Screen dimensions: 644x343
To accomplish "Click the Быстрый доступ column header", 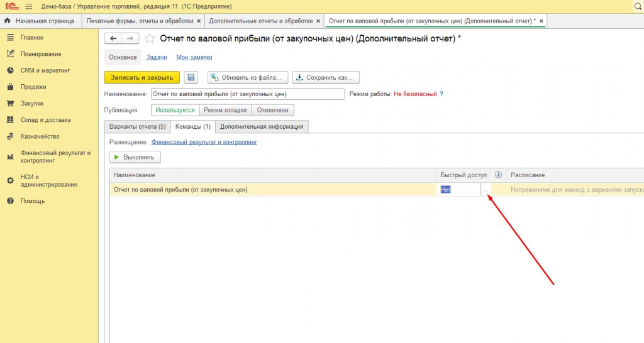I will pyautogui.click(x=464, y=175).
